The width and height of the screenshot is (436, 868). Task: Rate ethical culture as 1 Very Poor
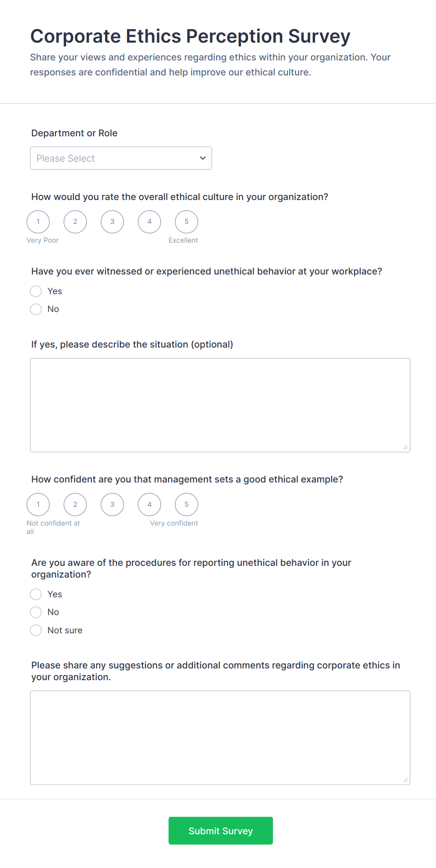point(38,222)
